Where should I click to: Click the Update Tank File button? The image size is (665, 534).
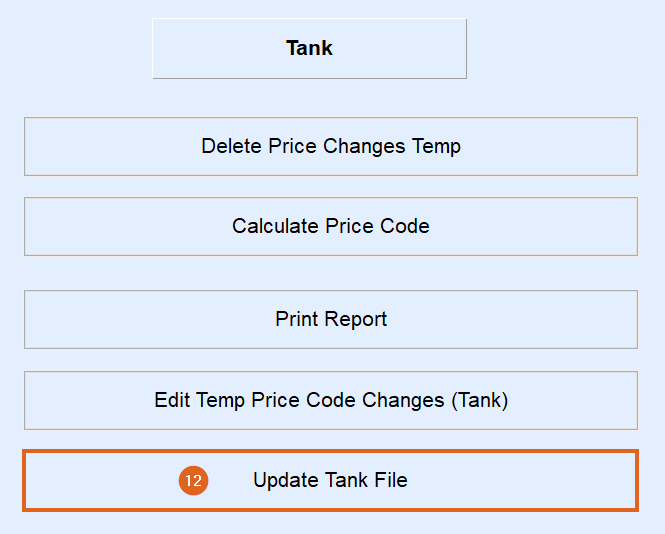(x=330, y=481)
